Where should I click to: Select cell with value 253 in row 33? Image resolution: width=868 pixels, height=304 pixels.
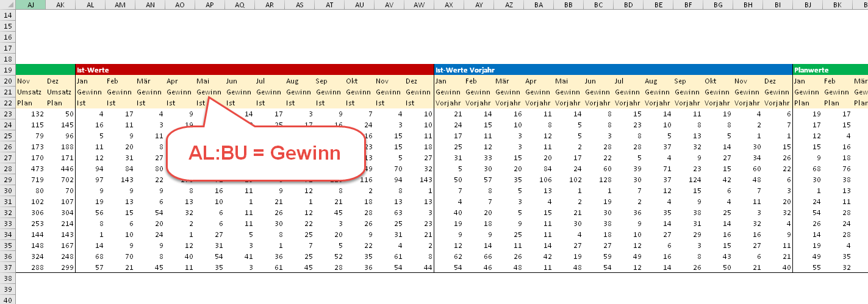coord(30,224)
